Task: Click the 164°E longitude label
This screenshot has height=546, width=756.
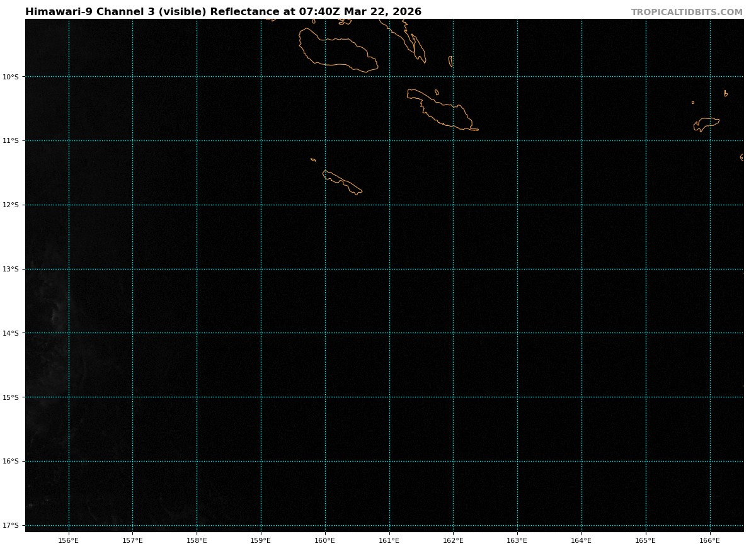Action: click(x=581, y=540)
